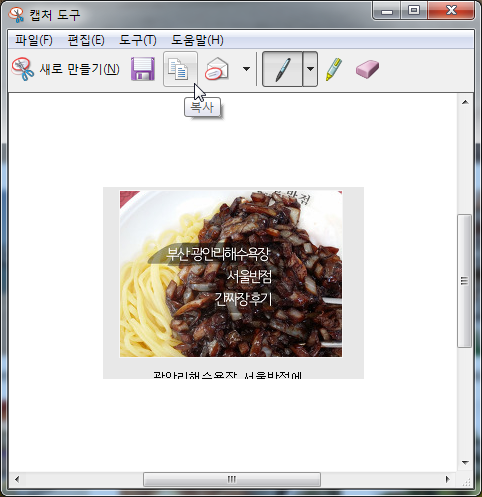Click the vertical scrollbar down arrow
The width and height of the screenshot is (482, 497).
(x=465, y=463)
